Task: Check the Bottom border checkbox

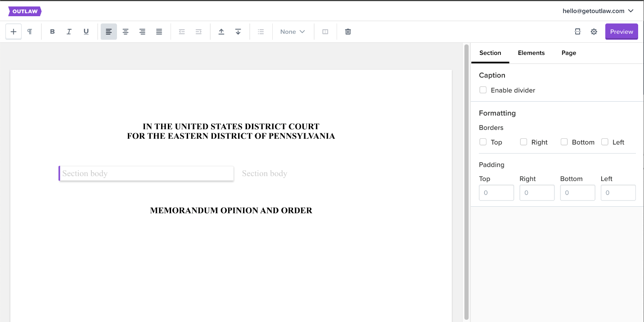Action: pos(564,142)
